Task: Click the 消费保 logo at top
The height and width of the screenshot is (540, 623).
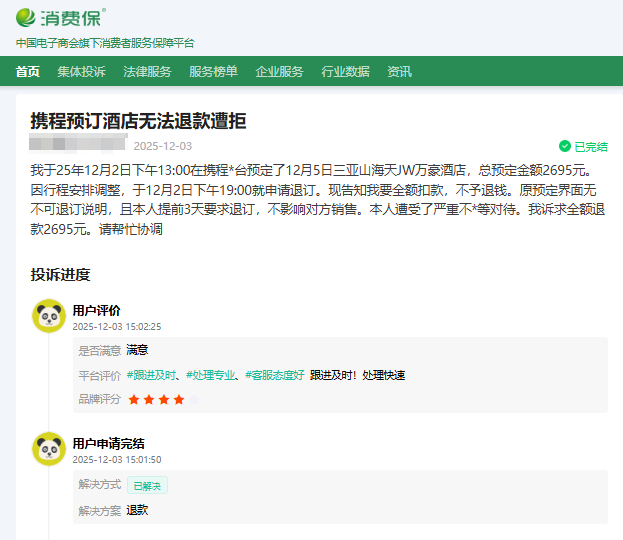Action: point(60,17)
